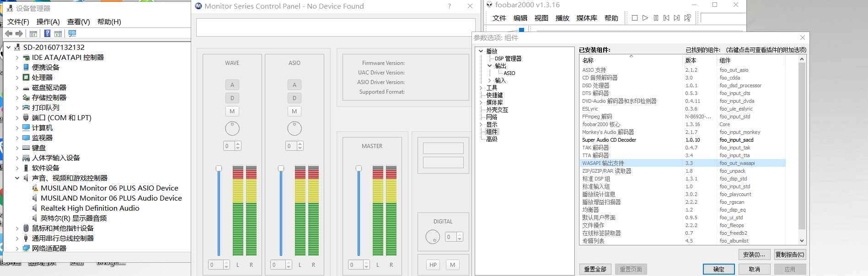Viewport: 868px width, 276px height.
Task: Click the action pane toolbar icon in Device Manager
Action: coord(58,33)
